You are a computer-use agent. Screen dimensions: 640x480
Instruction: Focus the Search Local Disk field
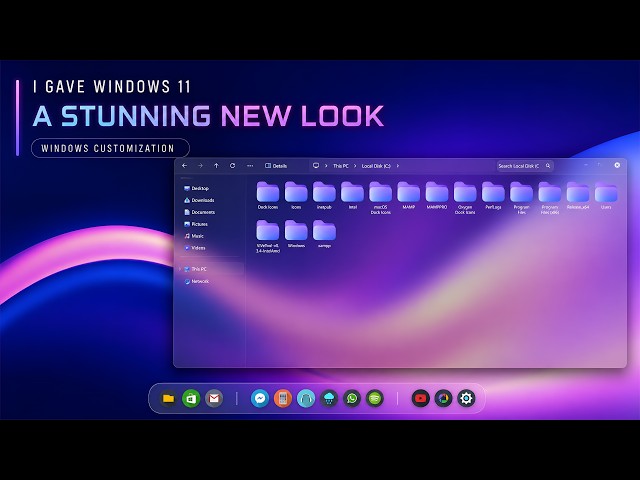pyautogui.click(x=525, y=166)
